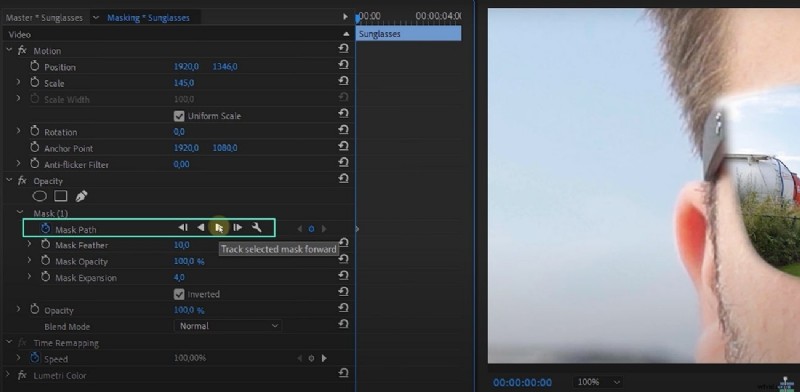The height and width of the screenshot is (392, 800).
Task: Expand Scale property options
Action: (x=19, y=82)
